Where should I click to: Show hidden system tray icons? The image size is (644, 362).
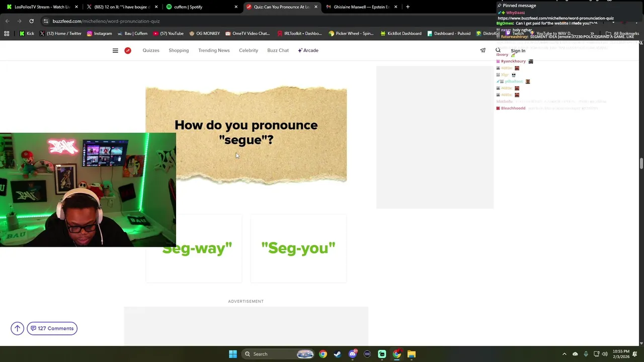(564, 354)
